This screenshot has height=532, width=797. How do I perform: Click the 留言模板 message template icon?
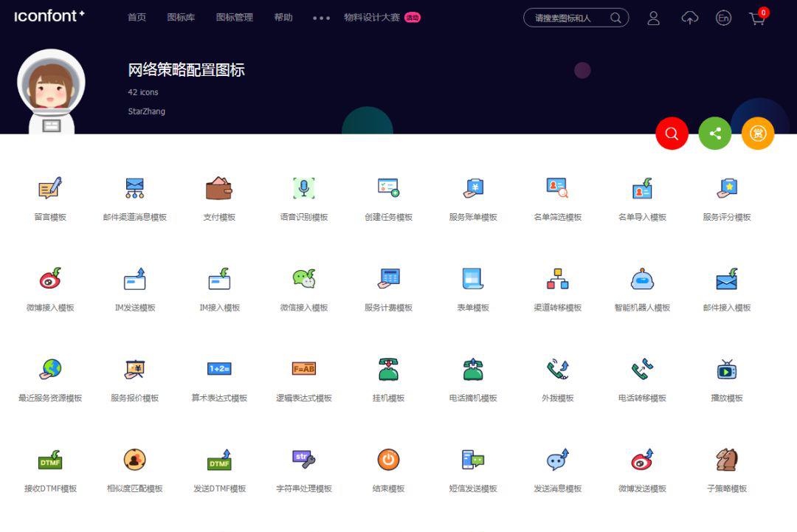point(50,188)
